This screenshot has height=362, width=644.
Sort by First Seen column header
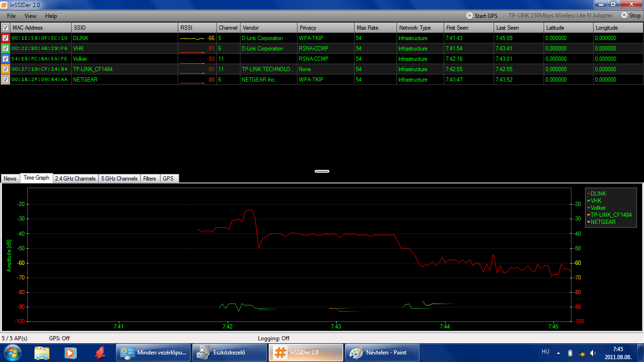(x=469, y=28)
